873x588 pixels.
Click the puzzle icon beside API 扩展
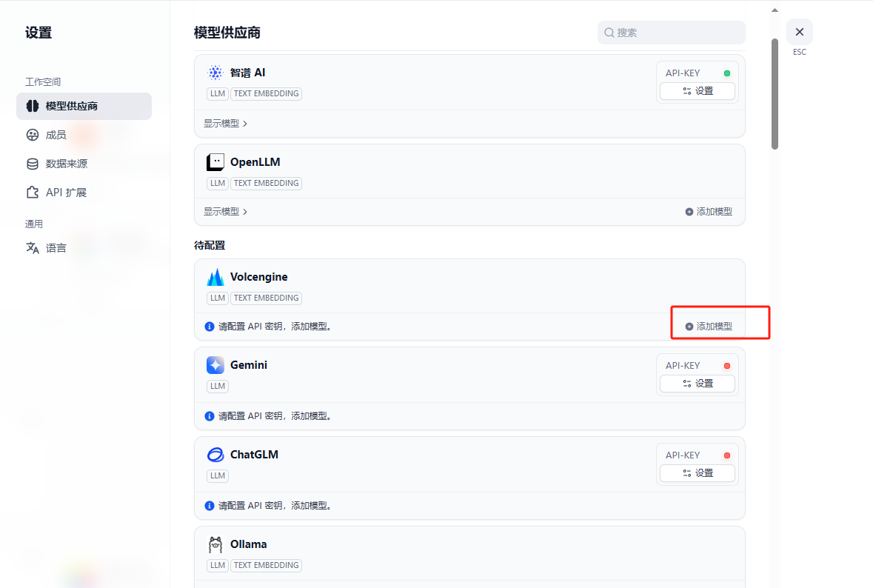[x=33, y=193]
